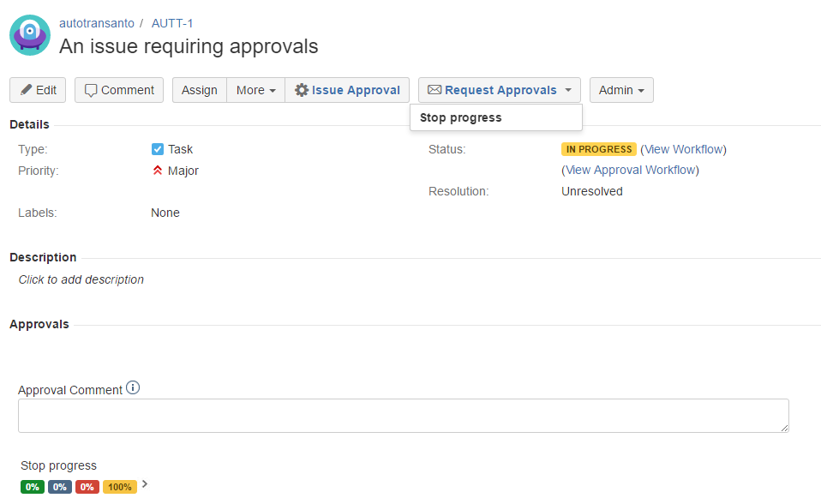The width and height of the screenshot is (821, 504).
Task: Go to the autotransanto project link
Action: coord(96,23)
